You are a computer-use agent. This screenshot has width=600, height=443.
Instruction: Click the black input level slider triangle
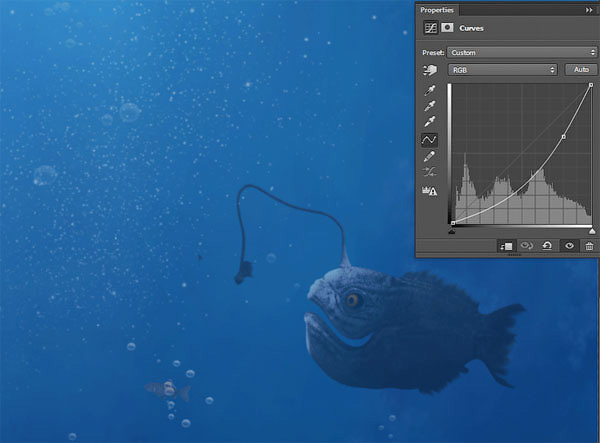452,231
